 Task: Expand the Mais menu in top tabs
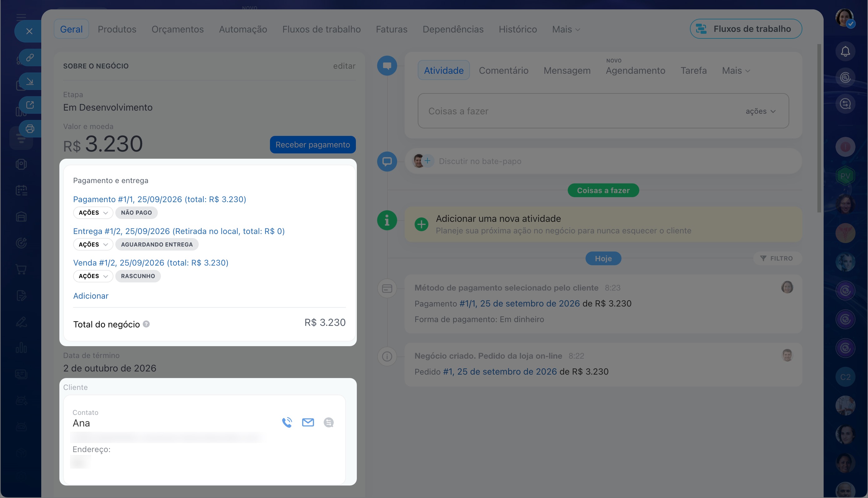(566, 29)
